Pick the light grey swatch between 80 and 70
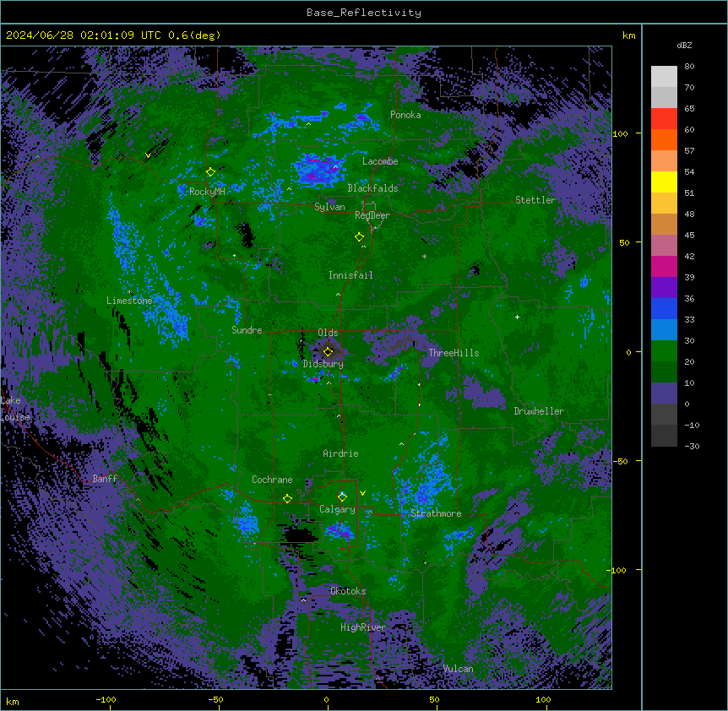The image size is (728, 711). (664, 77)
